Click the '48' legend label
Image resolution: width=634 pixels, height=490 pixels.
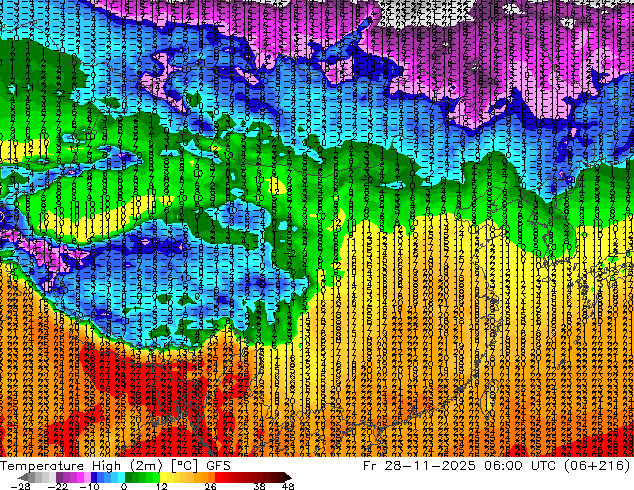coord(288,486)
